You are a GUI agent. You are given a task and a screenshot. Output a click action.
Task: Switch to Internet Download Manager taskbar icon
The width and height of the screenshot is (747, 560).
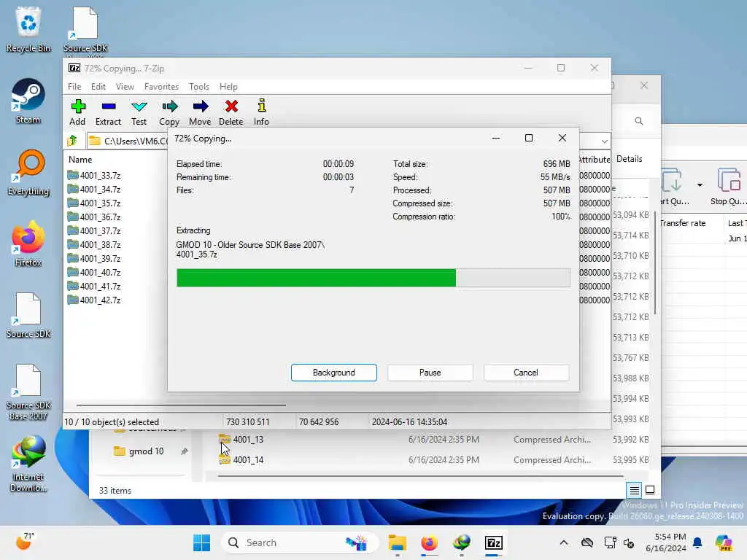point(462,542)
